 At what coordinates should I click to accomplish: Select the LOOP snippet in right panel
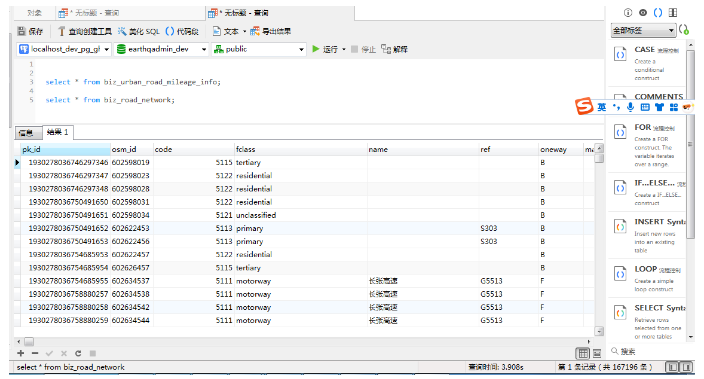click(x=647, y=278)
